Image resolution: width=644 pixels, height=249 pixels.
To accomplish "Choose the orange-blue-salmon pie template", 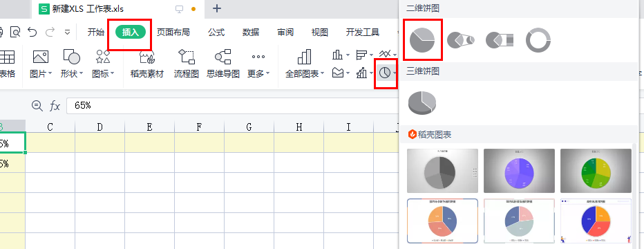I will 442,221.
